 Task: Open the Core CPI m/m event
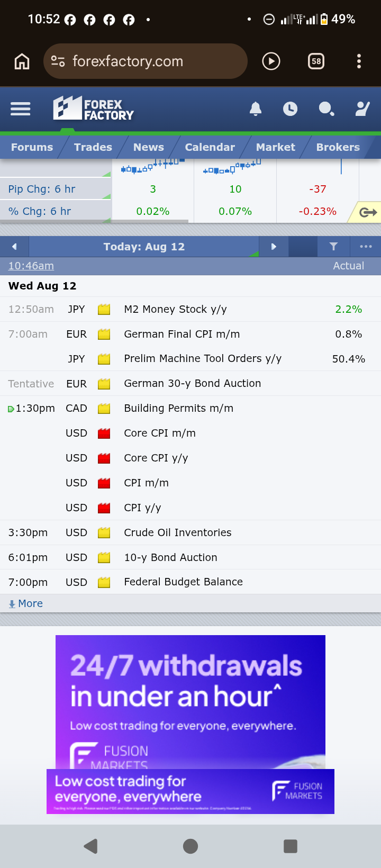pyautogui.click(x=160, y=433)
